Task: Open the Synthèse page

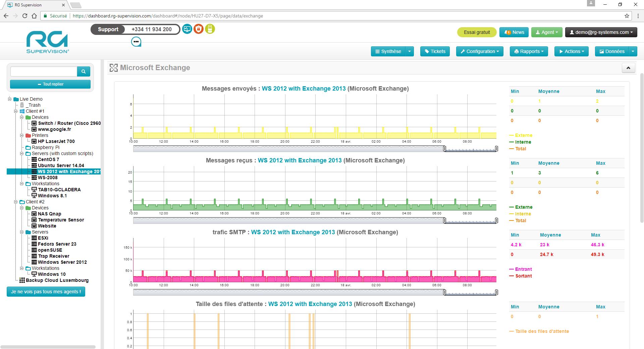Action: (x=388, y=51)
